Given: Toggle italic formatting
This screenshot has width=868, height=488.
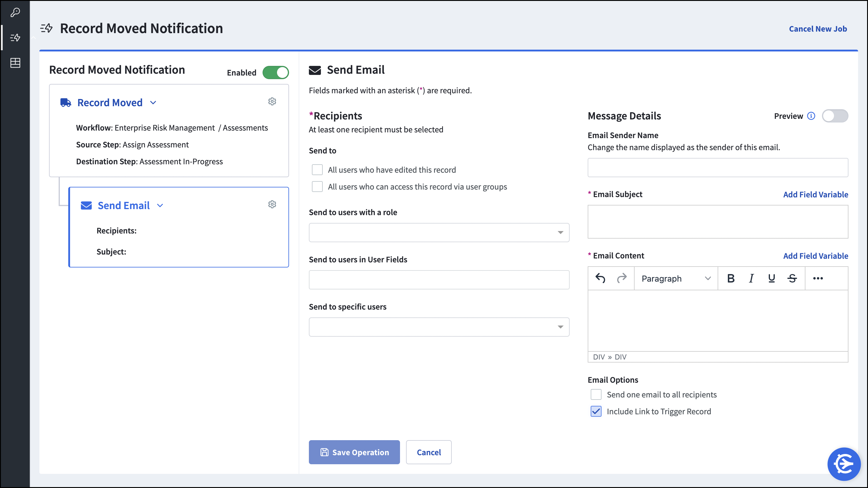Looking at the screenshot, I should [x=751, y=278].
